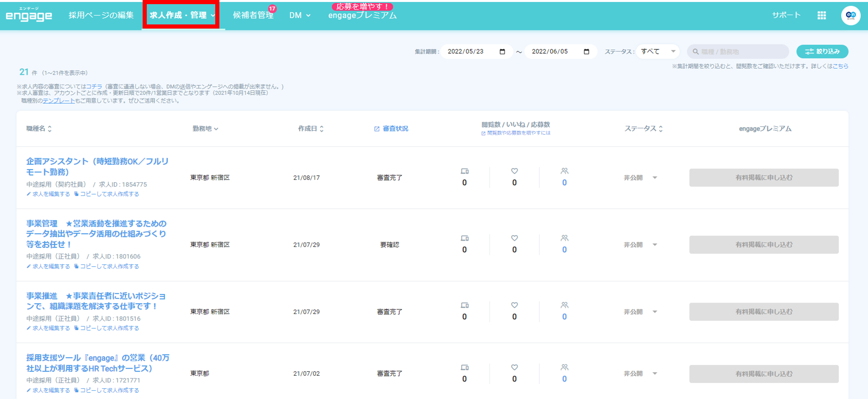Image resolution: width=868 pixels, height=399 pixels.
Task: Click the heart icon in 採用支援ツール row
Action: 514,367
